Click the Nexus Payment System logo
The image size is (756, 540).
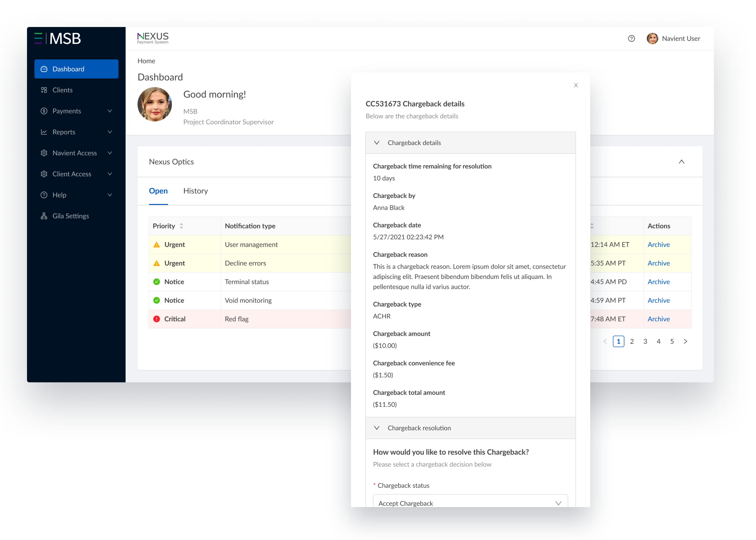tap(153, 38)
